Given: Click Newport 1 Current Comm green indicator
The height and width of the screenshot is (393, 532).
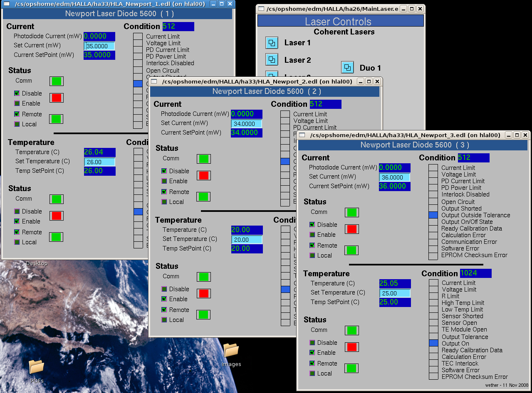Looking at the screenshot, I should click(57, 81).
